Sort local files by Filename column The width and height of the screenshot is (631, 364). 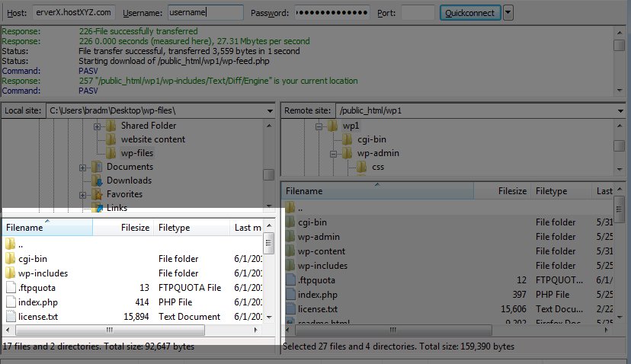point(47,227)
